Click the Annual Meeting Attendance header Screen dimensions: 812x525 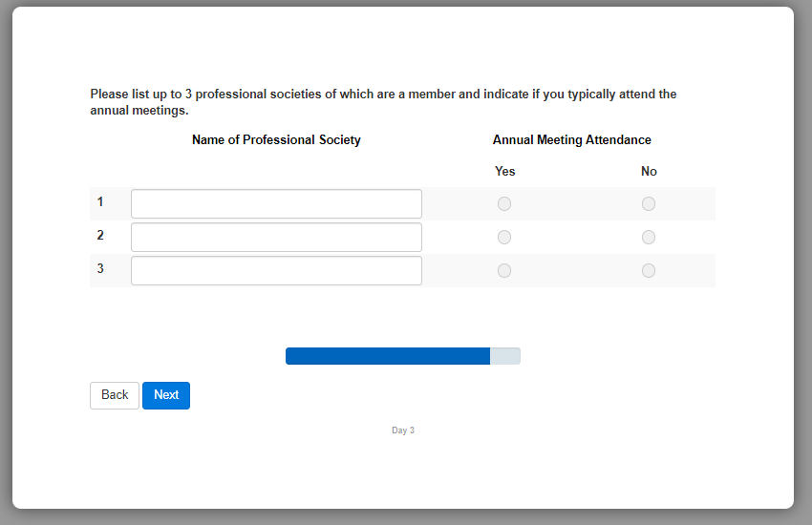[x=571, y=140]
